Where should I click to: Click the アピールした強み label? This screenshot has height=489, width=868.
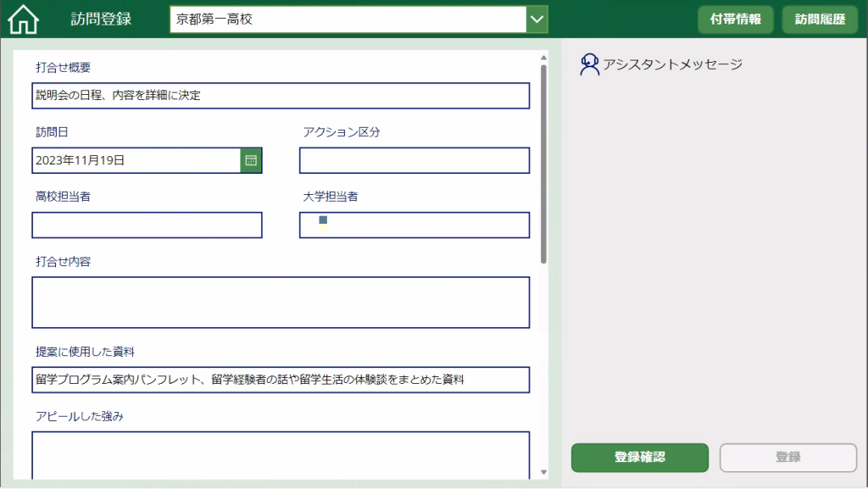point(80,416)
